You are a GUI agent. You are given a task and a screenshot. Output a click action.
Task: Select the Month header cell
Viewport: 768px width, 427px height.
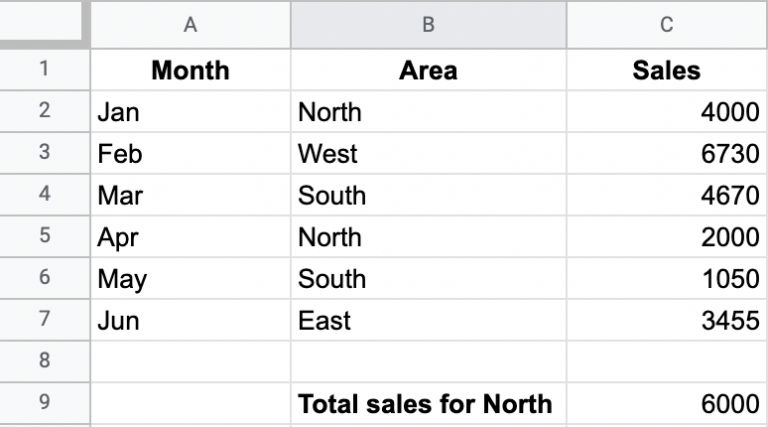point(191,70)
